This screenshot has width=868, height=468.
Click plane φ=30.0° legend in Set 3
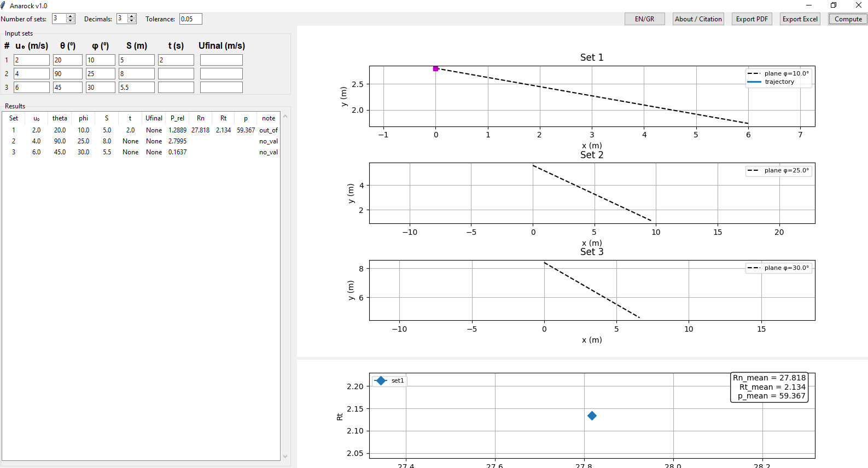coord(778,268)
